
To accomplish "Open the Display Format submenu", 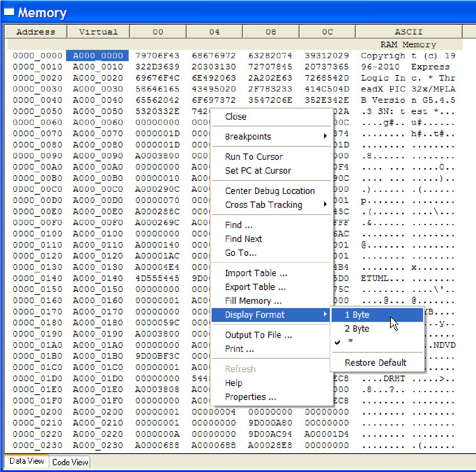I will point(255,315).
